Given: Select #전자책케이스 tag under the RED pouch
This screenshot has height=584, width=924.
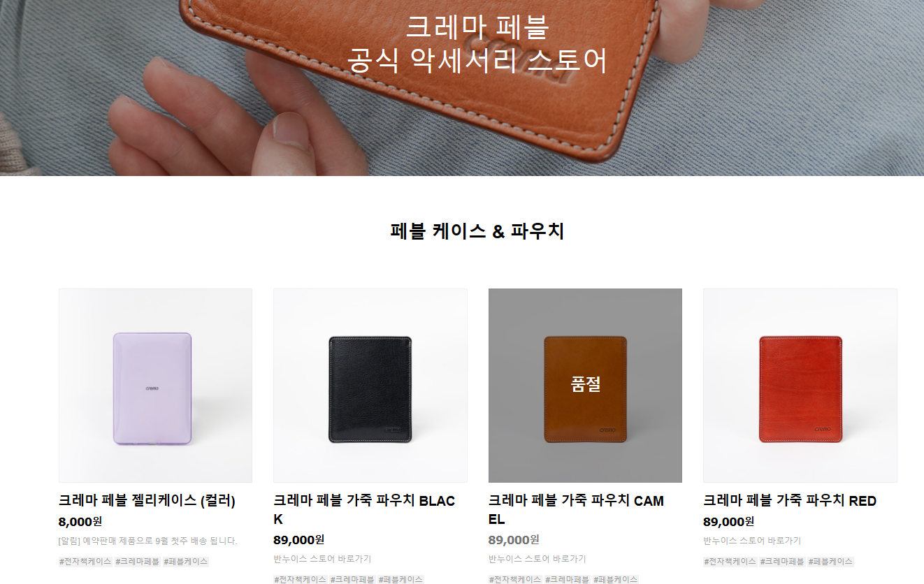Looking at the screenshot, I should click(730, 562).
